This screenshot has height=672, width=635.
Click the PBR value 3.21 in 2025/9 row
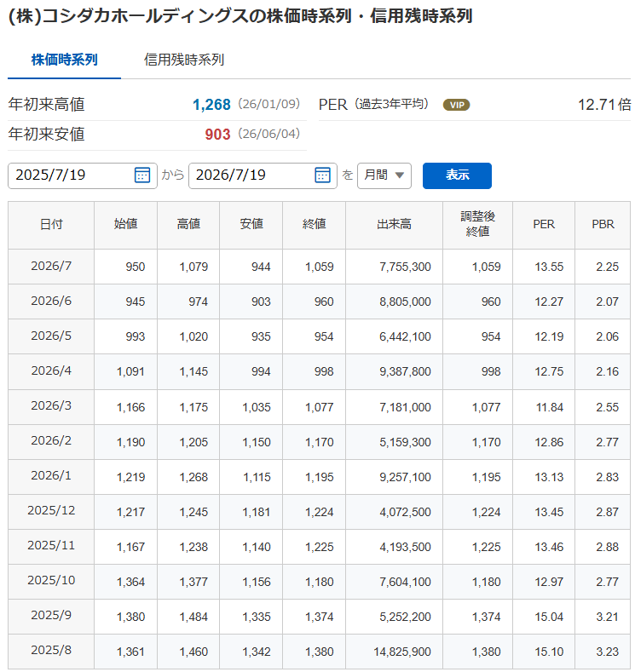[607, 617]
